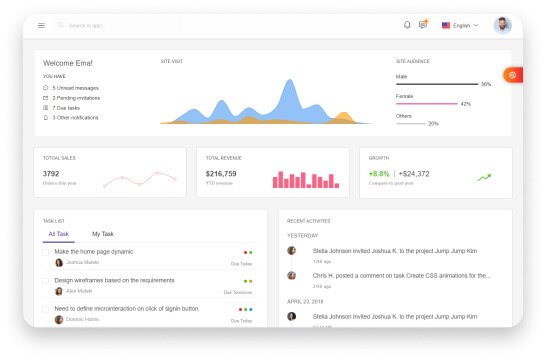Image resolution: width=546 pixels, height=360 pixels.
Task: Click the other notifications bell icon
Action: pyautogui.click(x=46, y=118)
